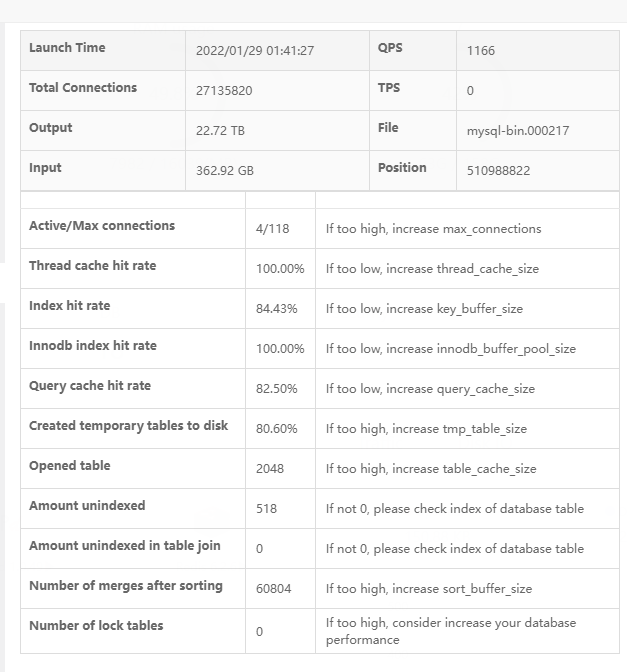
Task: Click the Amount unindexed in table join label
Action: [125, 546]
